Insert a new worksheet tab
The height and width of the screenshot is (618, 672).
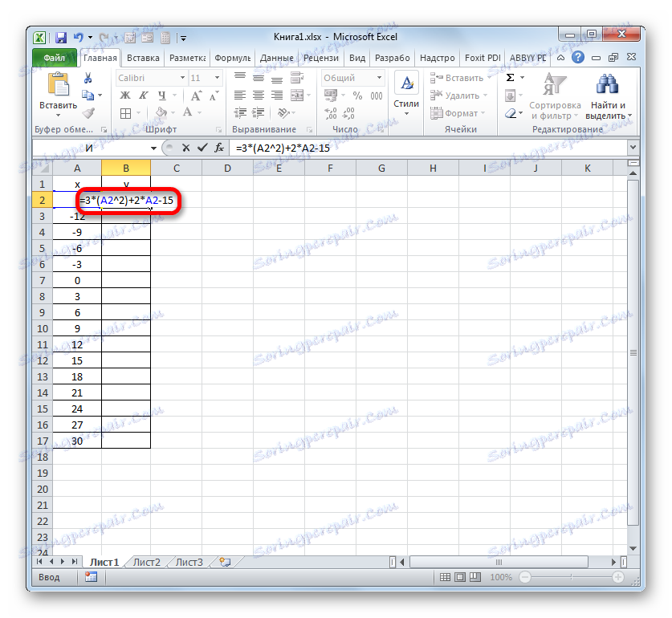pyautogui.click(x=225, y=562)
